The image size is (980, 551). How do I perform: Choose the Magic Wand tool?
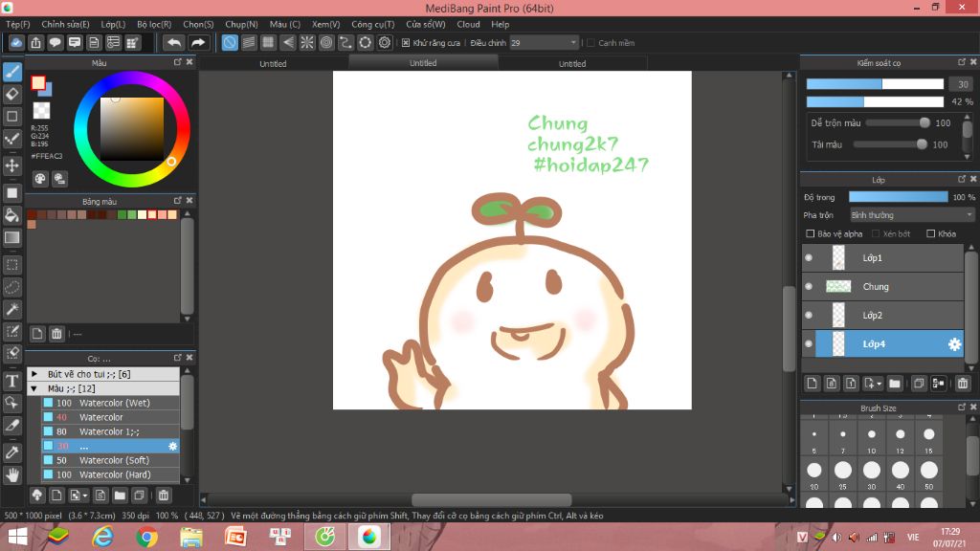[x=11, y=309]
